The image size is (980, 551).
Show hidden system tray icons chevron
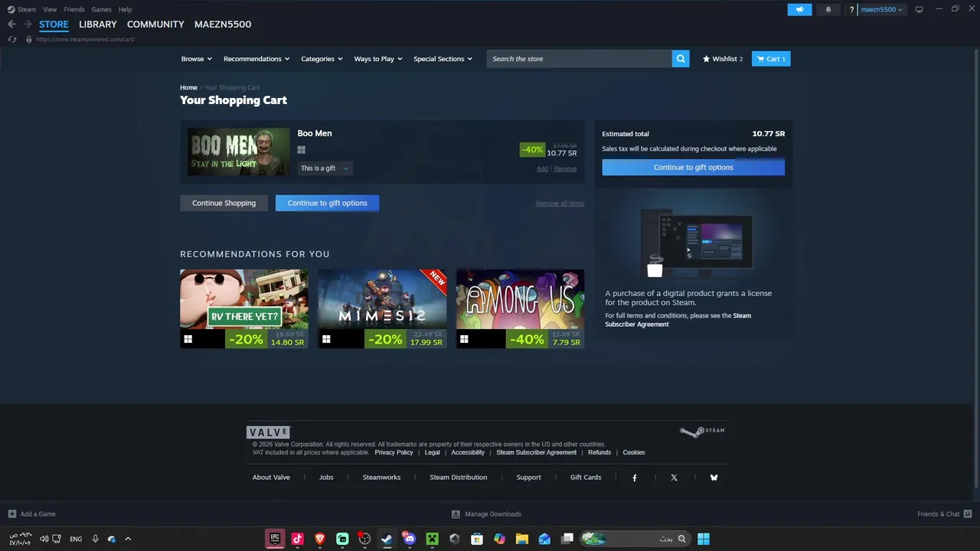pos(128,539)
